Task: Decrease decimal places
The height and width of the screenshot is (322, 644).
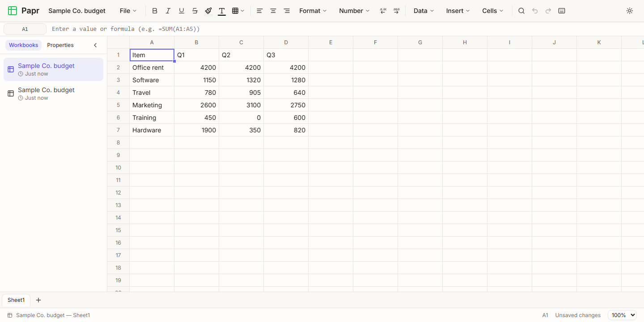Action: (383, 11)
